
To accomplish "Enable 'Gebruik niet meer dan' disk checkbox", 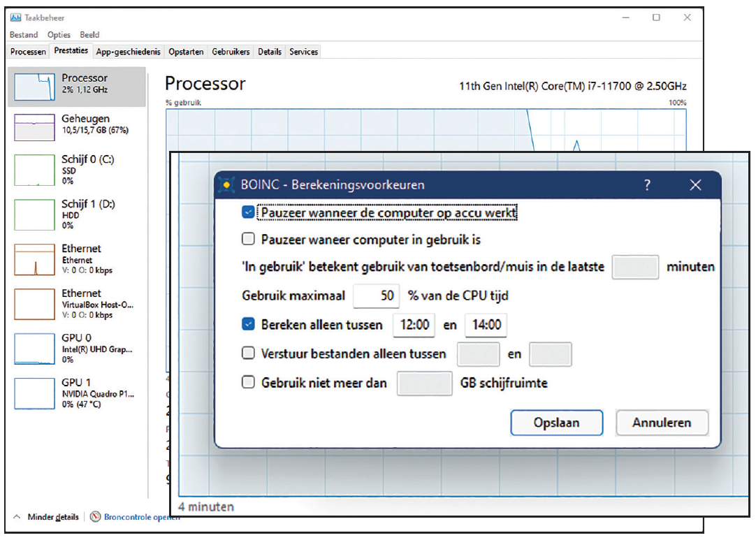I will 248,382.
